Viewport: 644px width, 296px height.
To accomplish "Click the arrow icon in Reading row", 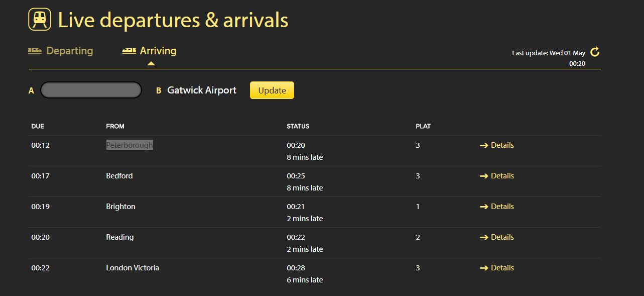I will pos(484,237).
